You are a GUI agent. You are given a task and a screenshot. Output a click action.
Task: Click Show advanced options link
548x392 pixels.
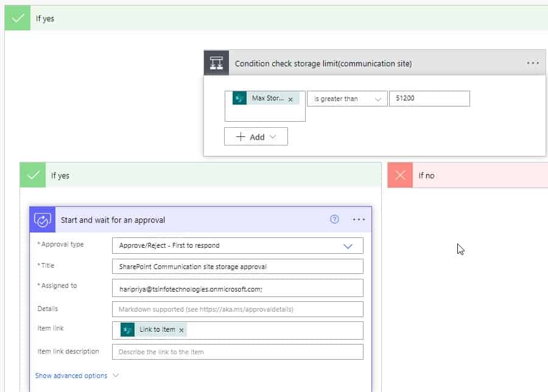point(71,376)
